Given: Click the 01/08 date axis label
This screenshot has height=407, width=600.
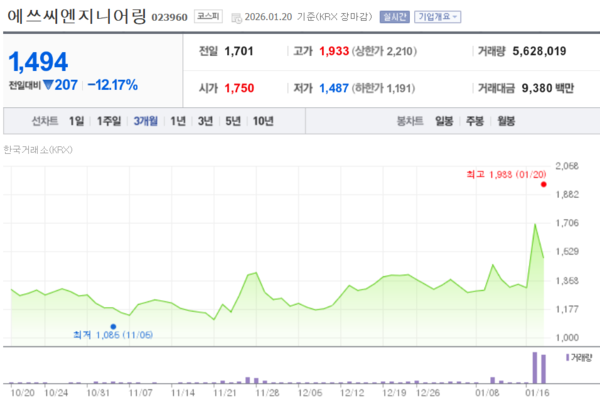Looking at the screenshot, I should tap(487, 393).
